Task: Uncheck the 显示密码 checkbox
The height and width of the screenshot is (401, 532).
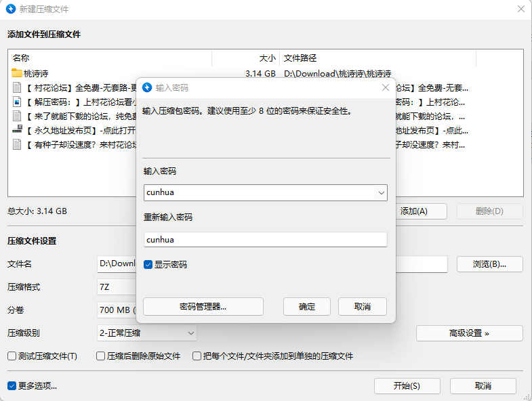Action: 148,264
